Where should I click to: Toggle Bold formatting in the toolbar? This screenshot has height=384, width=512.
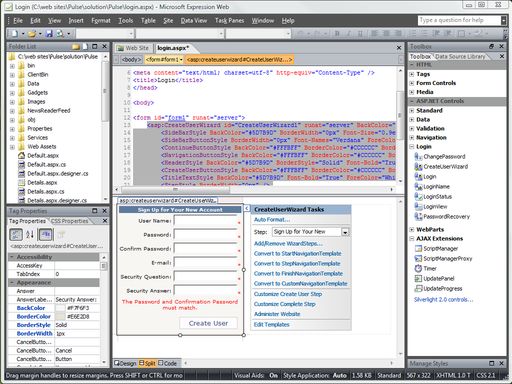(x=337, y=34)
